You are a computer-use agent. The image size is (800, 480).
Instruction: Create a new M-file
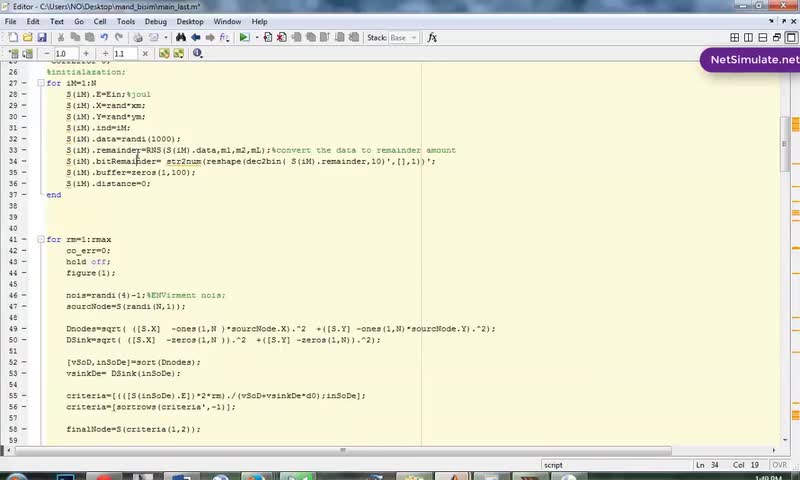13,37
